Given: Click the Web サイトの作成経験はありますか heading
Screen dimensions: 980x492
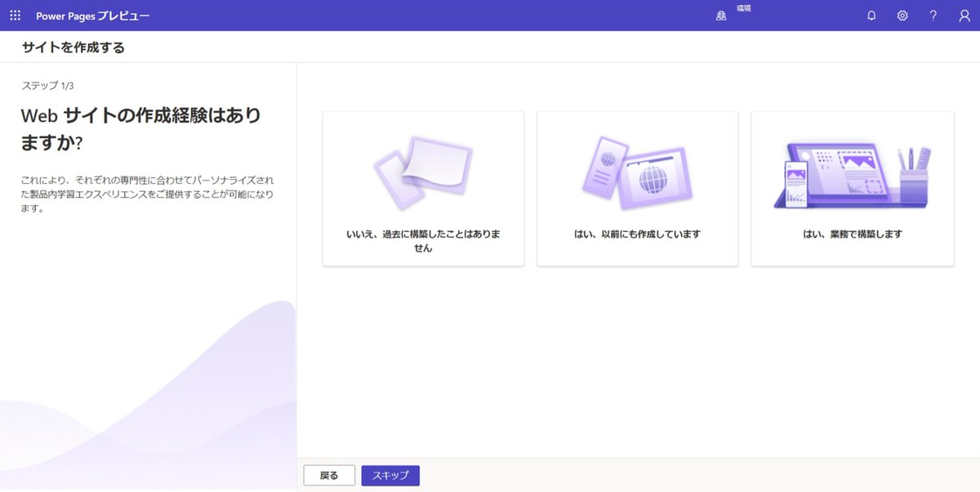Looking at the screenshot, I should tap(139, 127).
